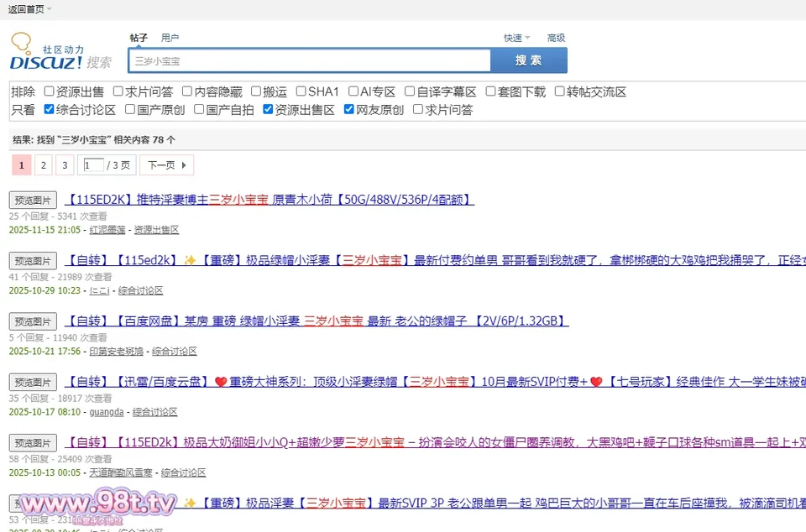The height and width of the screenshot is (532, 806).
Task: Select current page 1 in pagination
Action: [22, 164]
